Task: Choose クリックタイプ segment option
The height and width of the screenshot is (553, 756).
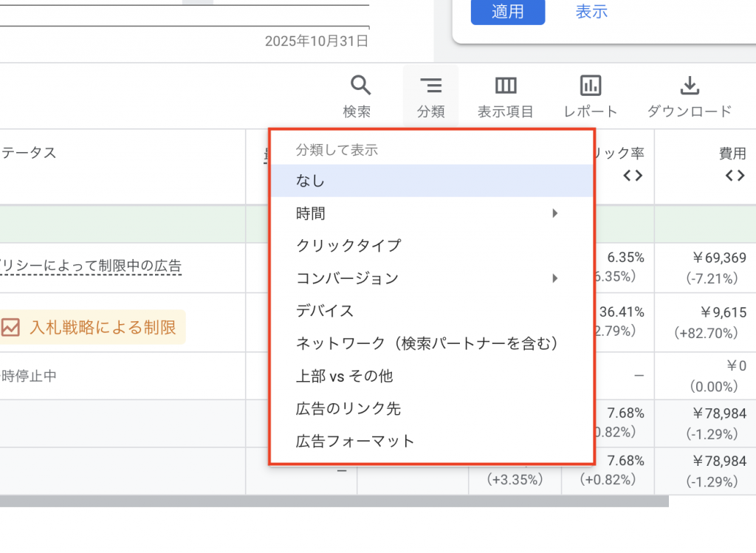Action: pos(348,246)
